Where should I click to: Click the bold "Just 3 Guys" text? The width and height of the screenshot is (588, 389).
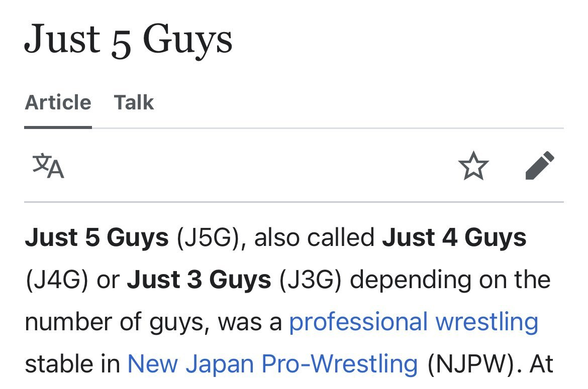[199, 280]
